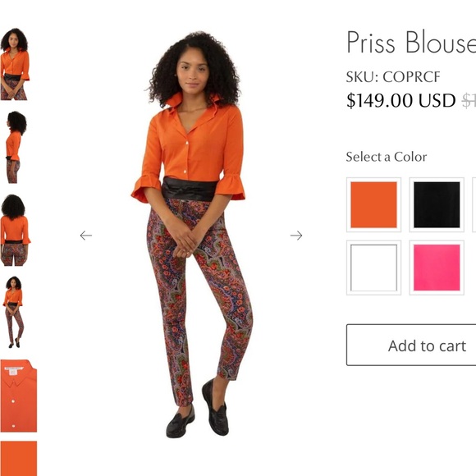Image resolution: width=476 pixels, height=476 pixels.
Task: Select the partially visible third color swatch
Action: (x=474, y=204)
